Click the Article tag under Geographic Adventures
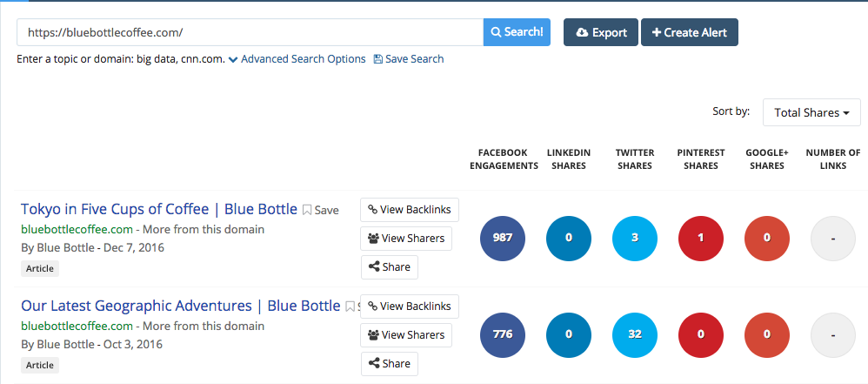Image resolution: width=868 pixels, height=384 pixels. [x=40, y=365]
